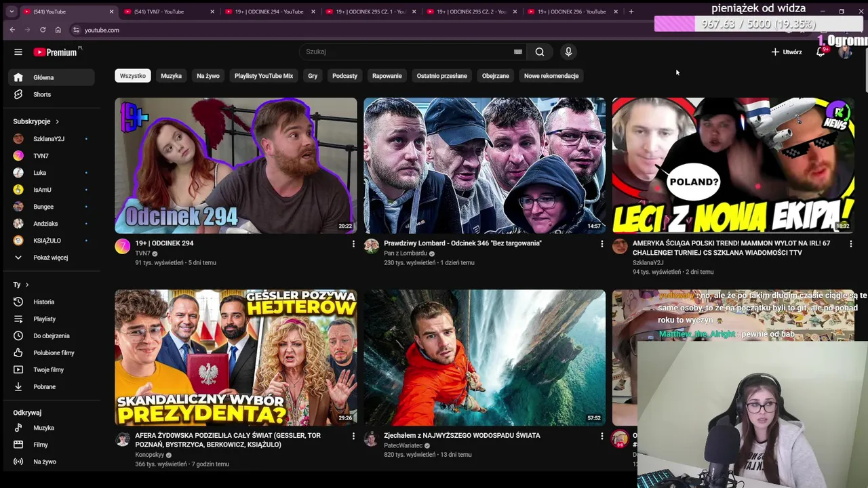This screenshot has width=868, height=488.
Task: Open the IsAmU subscription channel
Action: tap(52, 190)
